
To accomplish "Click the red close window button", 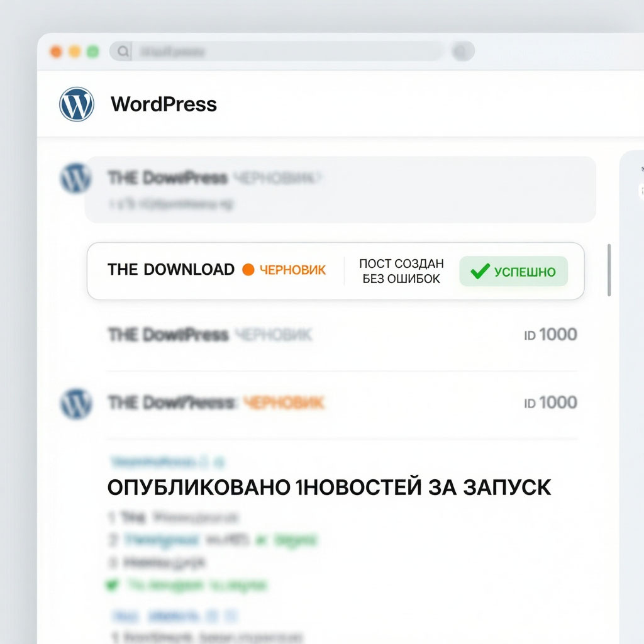I will [56, 52].
